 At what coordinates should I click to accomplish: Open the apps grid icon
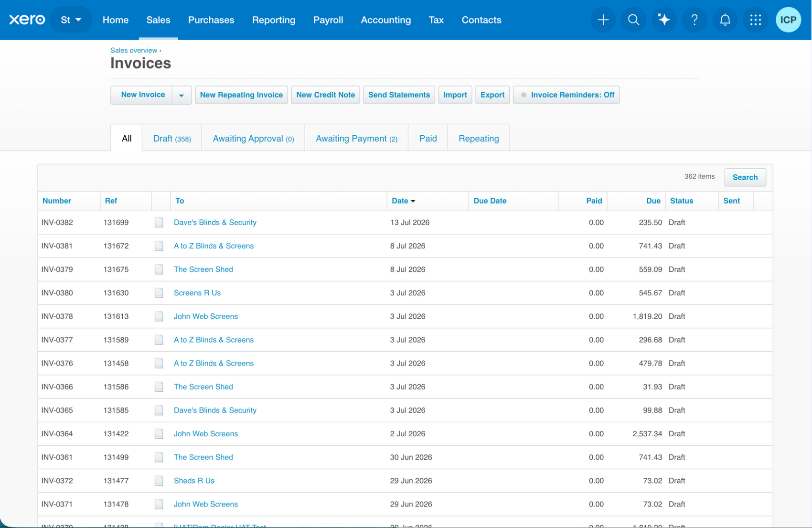tap(756, 20)
